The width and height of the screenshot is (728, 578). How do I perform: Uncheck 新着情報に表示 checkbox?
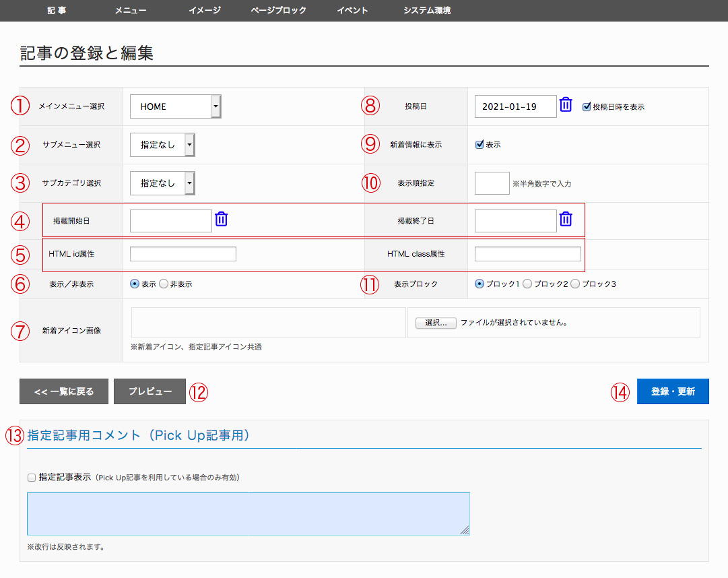(x=479, y=144)
